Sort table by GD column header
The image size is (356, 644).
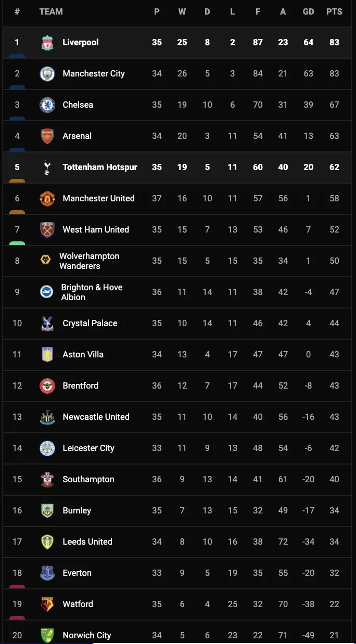[x=309, y=11]
